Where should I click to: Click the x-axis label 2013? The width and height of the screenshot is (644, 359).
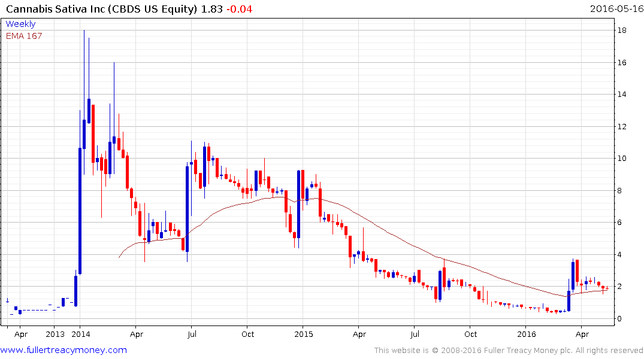coord(55,334)
